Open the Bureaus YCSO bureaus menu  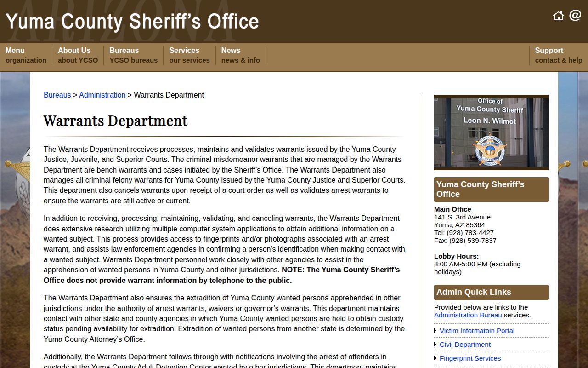pyautogui.click(x=133, y=55)
